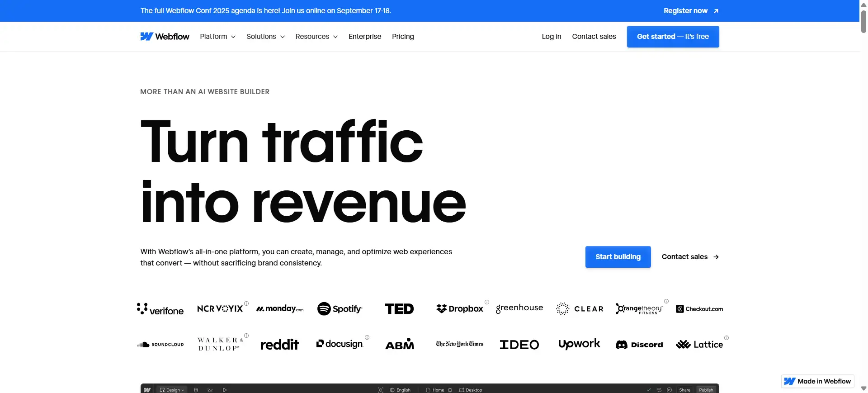Viewport: 868px width, 393px height.
Task: Click the greenhouse logo
Action: click(519, 308)
